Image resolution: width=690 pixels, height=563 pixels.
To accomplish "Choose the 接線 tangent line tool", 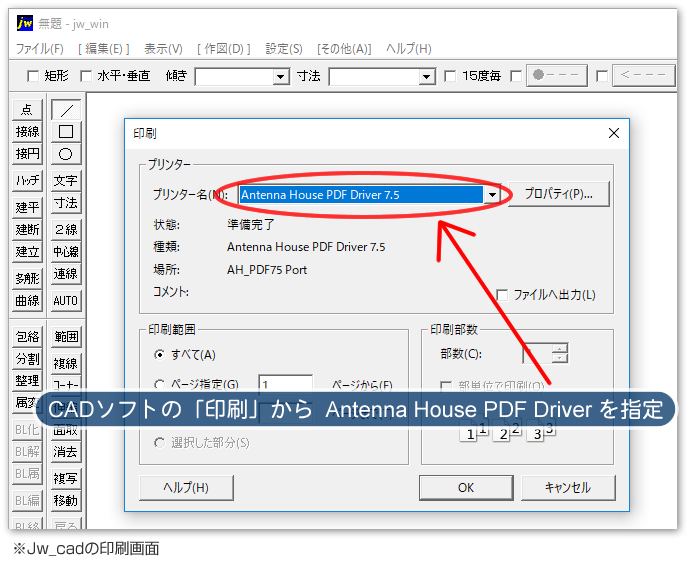I will (x=27, y=132).
